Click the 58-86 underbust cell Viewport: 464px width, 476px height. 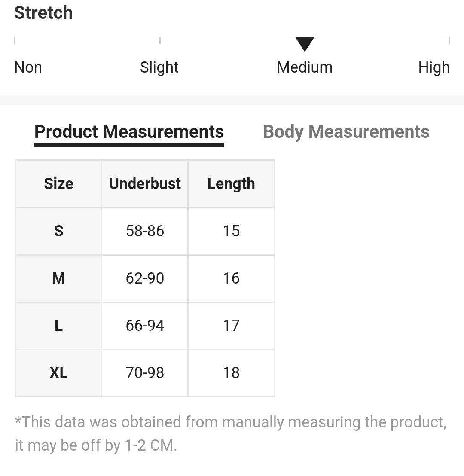point(145,231)
